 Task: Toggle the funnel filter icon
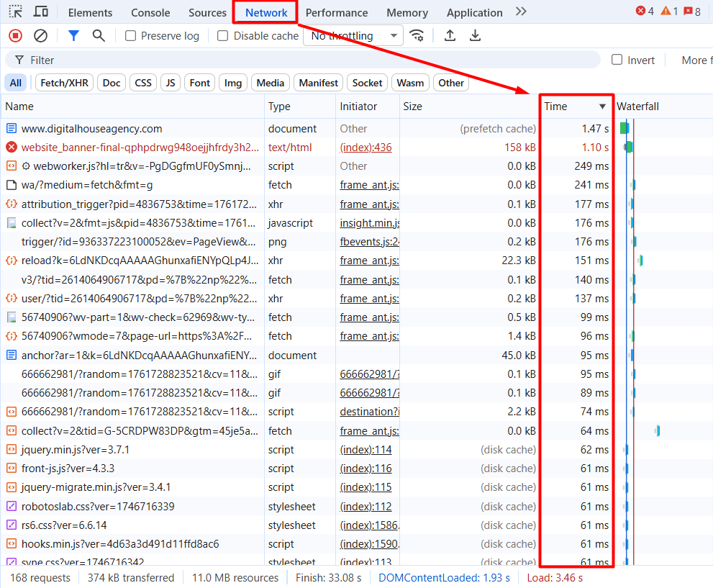click(73, 35)
